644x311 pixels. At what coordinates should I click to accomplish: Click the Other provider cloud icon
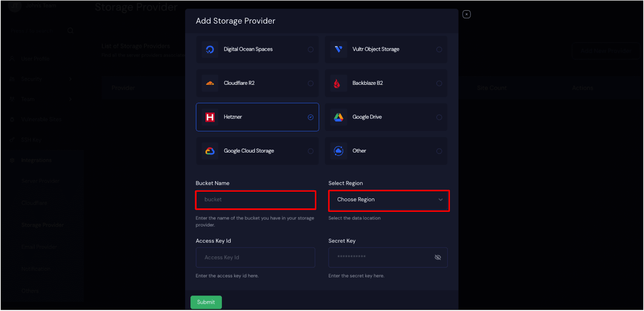coord(339,151)
